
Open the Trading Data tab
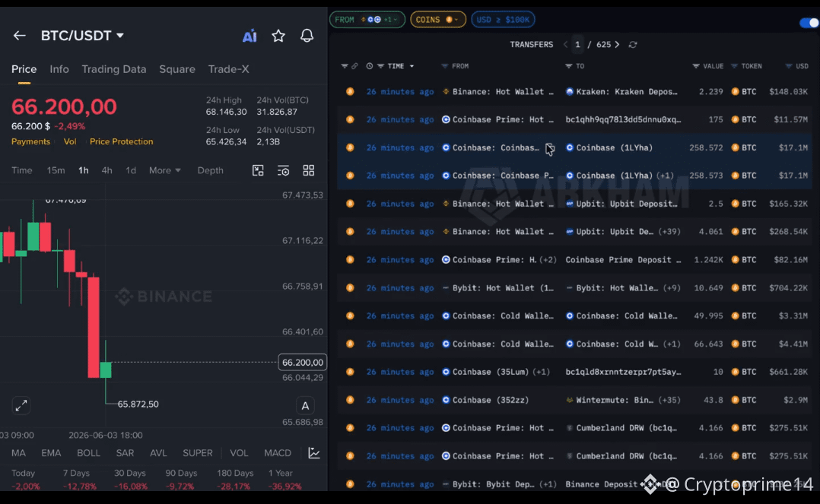[x=114, y=69]
